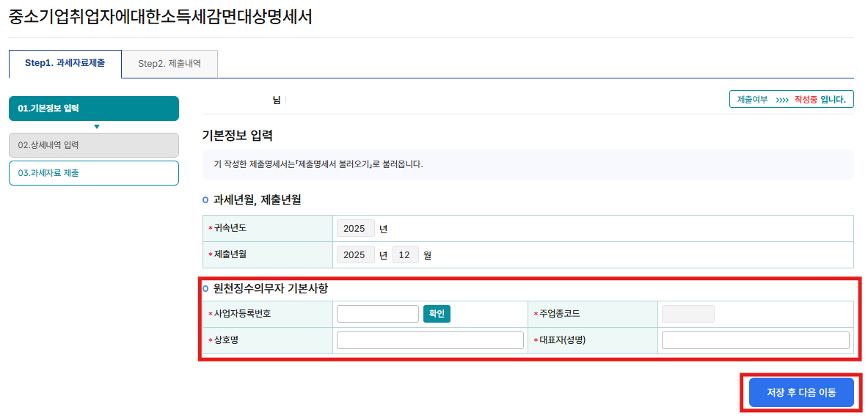This screenshot has width=868, height=418.
Task: Open 03.과세자료 제출 step
Action: coord(93,173)
